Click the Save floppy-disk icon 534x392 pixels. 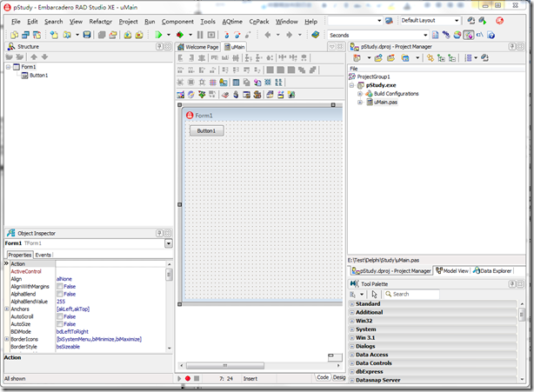87,35
